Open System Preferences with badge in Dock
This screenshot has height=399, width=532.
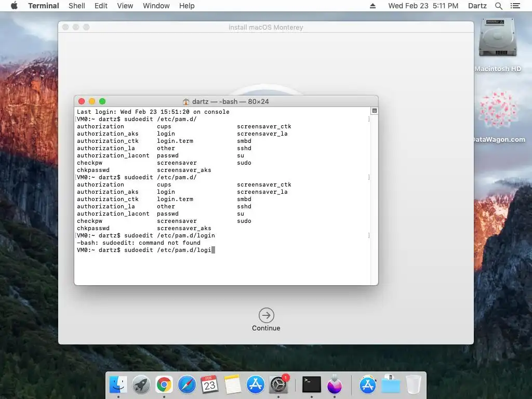[x=278, y=385]
